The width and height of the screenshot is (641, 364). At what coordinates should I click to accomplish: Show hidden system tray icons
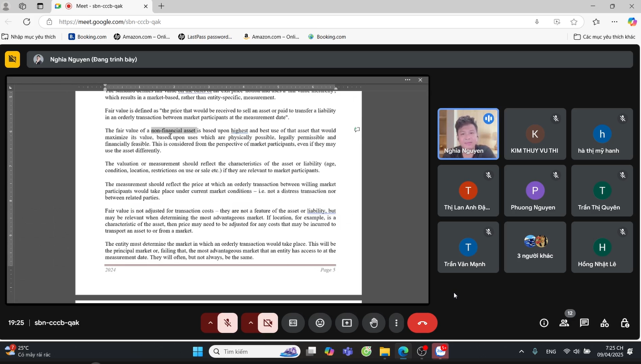click(521, 351)
